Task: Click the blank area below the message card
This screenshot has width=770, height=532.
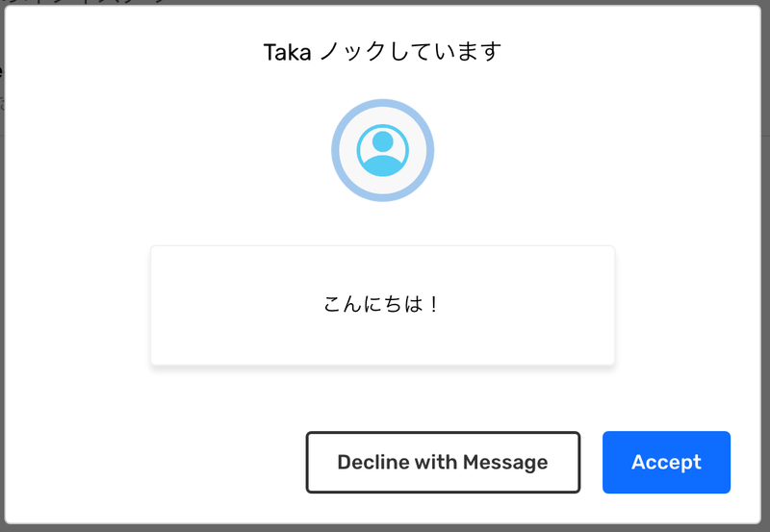Action: click(382, 395)
